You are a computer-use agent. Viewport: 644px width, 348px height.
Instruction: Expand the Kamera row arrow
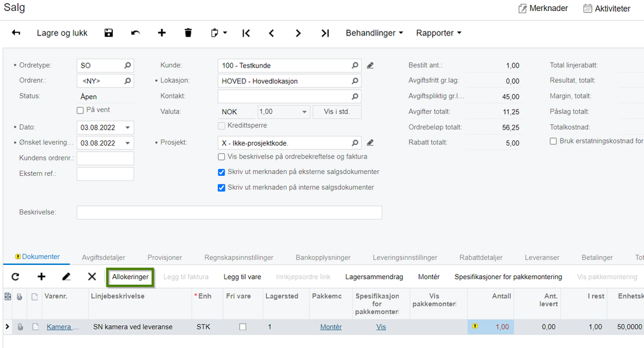tap(7, 327)
